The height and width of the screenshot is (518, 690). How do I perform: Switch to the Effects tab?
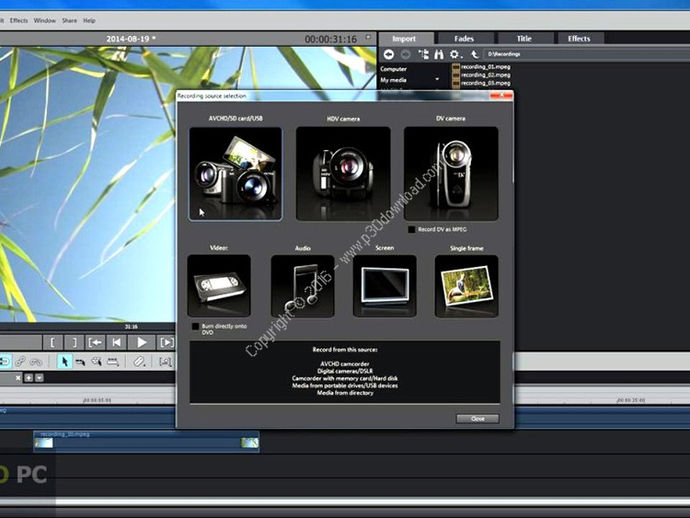[579, 38]
